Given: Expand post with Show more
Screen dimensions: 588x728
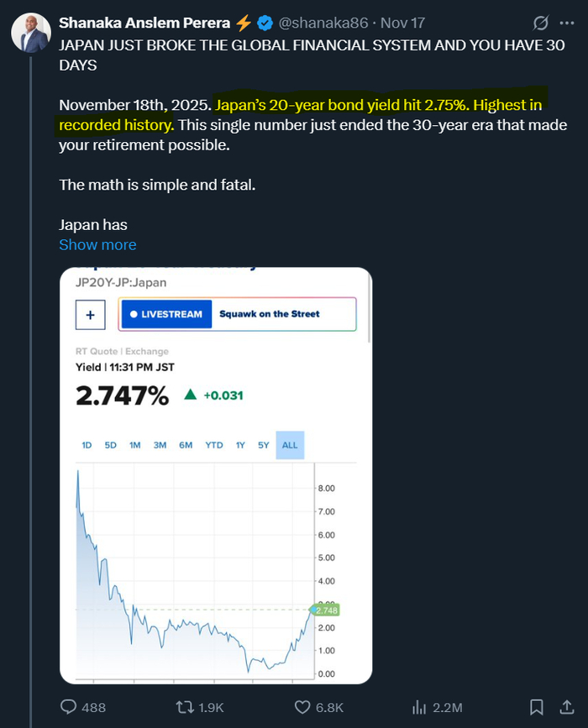Looking at the screenshot, I should pyautogui.click(x=97, y=245).
